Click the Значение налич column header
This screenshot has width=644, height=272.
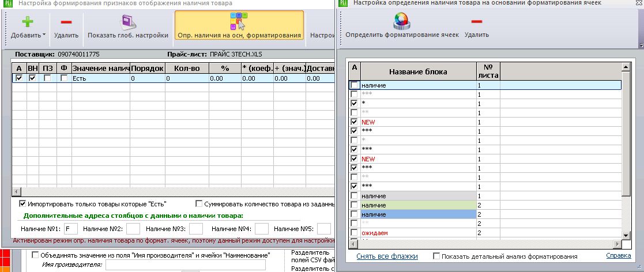(101, 68)
